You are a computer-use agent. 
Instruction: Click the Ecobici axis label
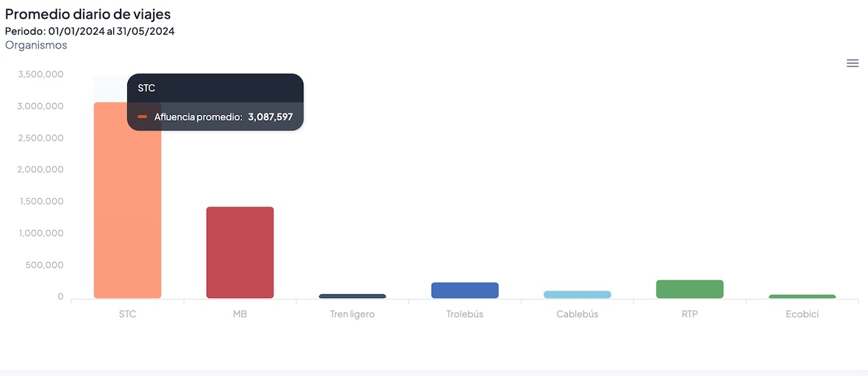803,314
